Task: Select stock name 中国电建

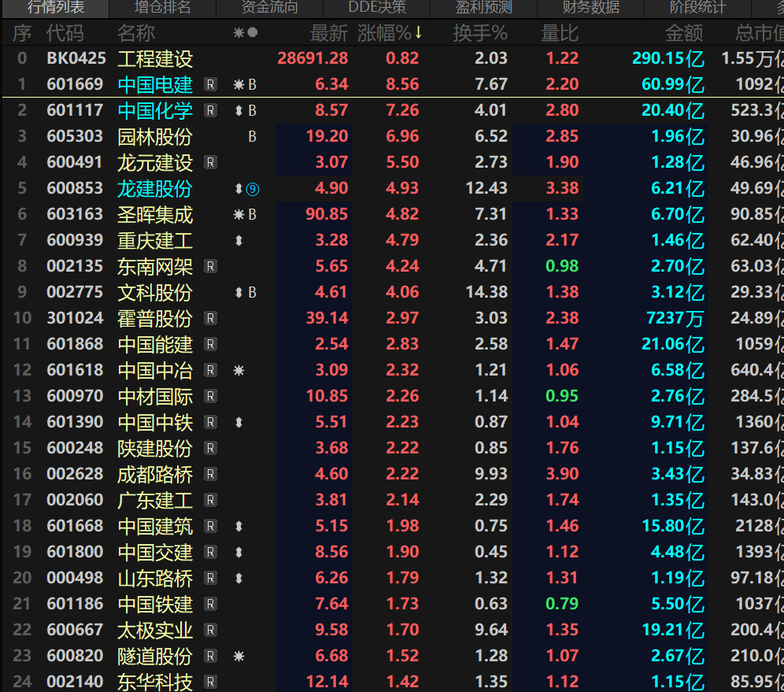Action: click(x=155, y=84)
